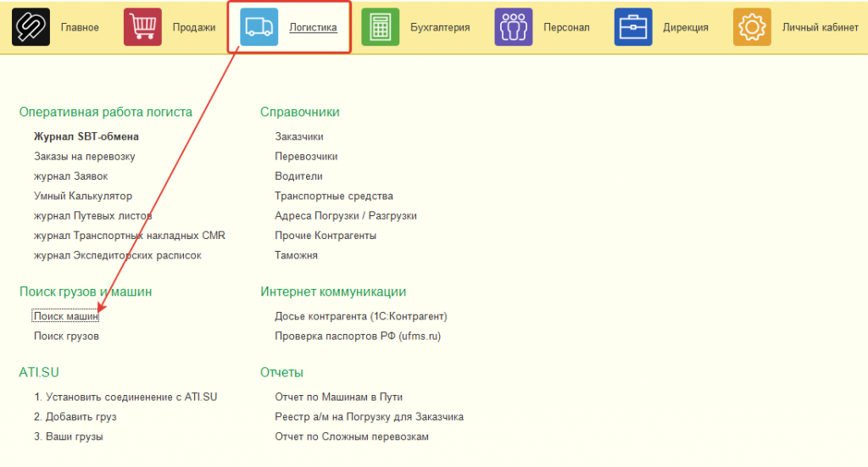Image resolution: width=868 pixels, height=467 pixels.
Task: Open журнал Транспортных накладных CMR
Action: pyautogui.click(x=130, y=235)
